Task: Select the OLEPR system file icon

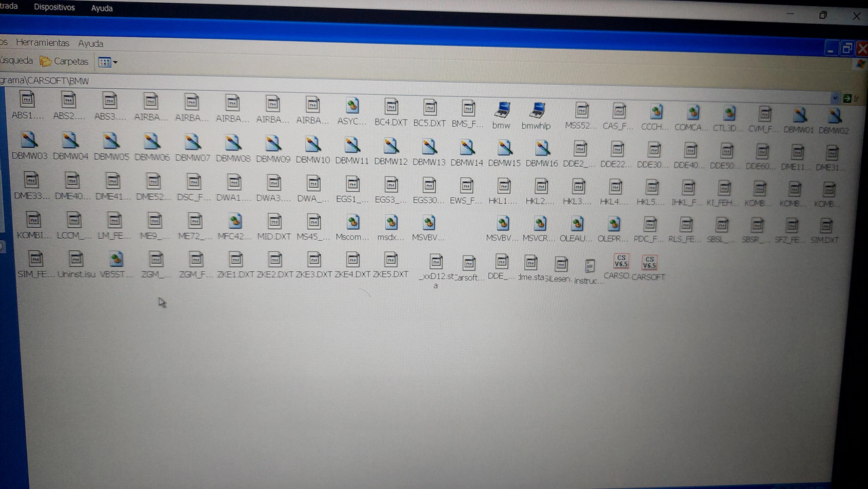Action: tap(613, 224)
